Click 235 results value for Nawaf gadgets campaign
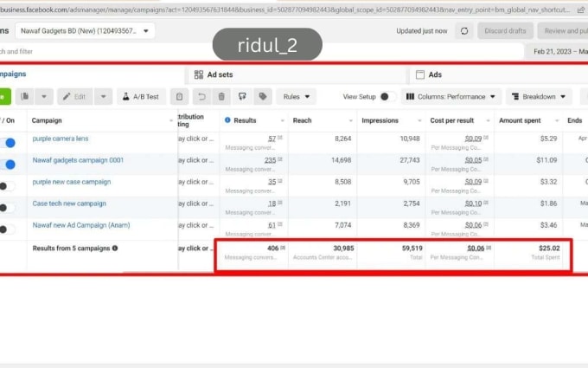The height and width of the screenshot is (368, 588). pyautogui.click(x=270, y=160)
